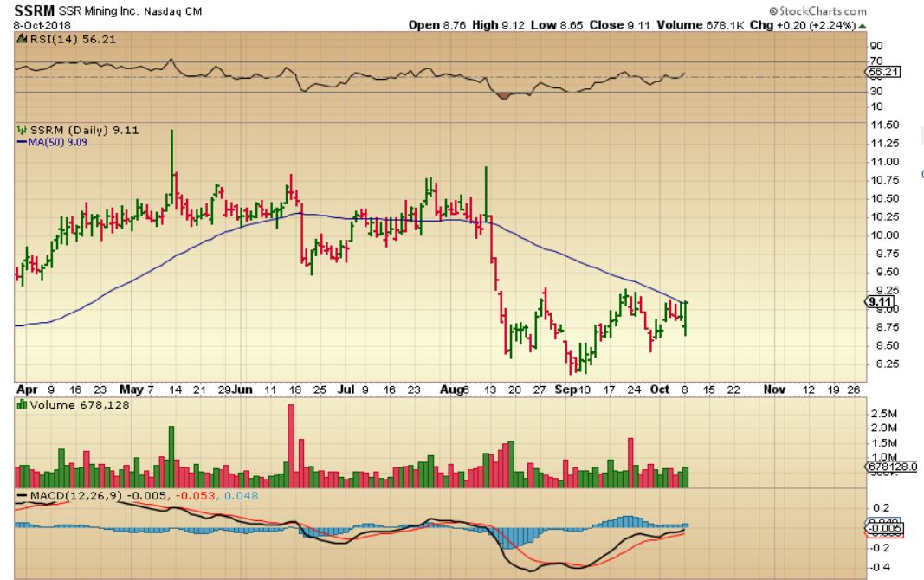The height and width of the screenshot is (580, 924).
Task: Click the blue line marker beside MA(50)
Action: [22, 143]
